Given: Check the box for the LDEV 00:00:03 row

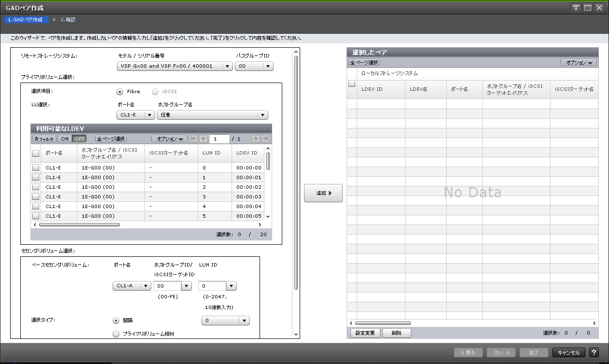Looking at the screenshot, I should (x=36, y=197).
